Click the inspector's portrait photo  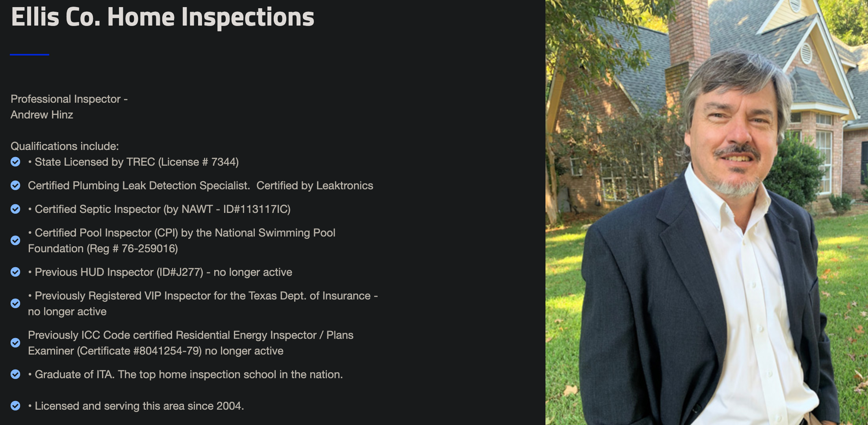[x=707, y=213]
